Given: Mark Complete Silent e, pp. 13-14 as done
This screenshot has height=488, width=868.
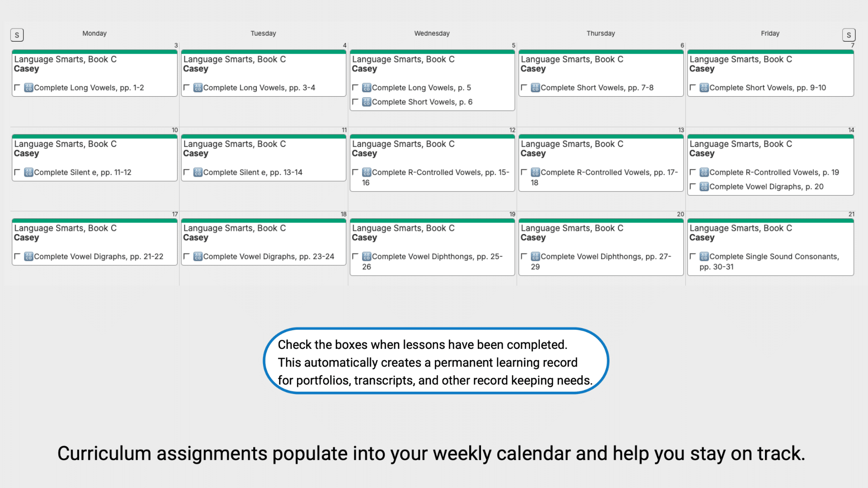Looking at the screenshot, I should (187, 172).
